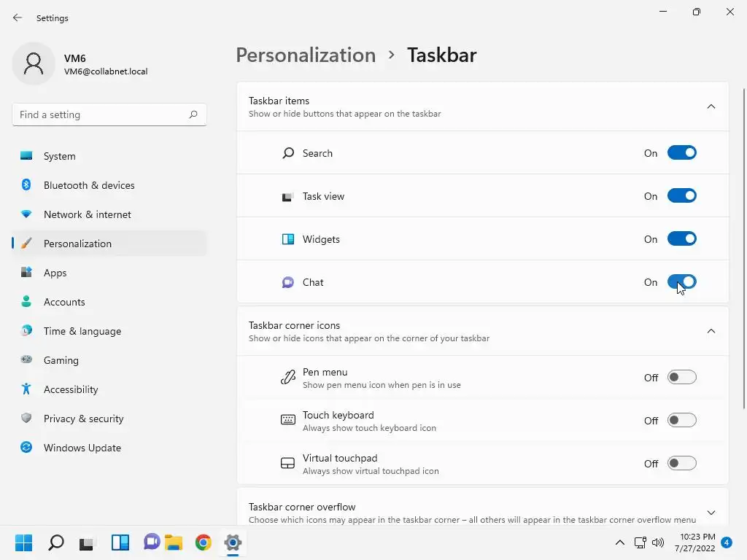The image size is (747, 560).
Task: Click the Time & language globe icon
Action: pyautogui.click(x=26, y=330)
